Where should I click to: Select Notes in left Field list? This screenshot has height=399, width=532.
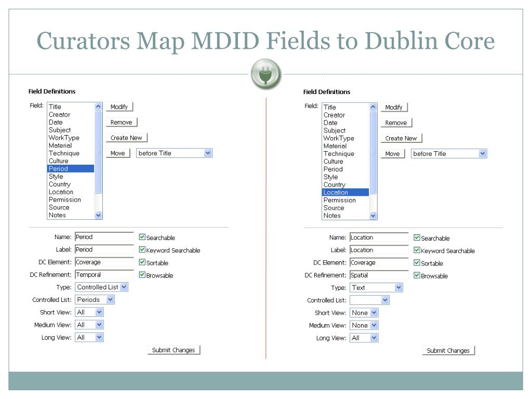point(71,215)
